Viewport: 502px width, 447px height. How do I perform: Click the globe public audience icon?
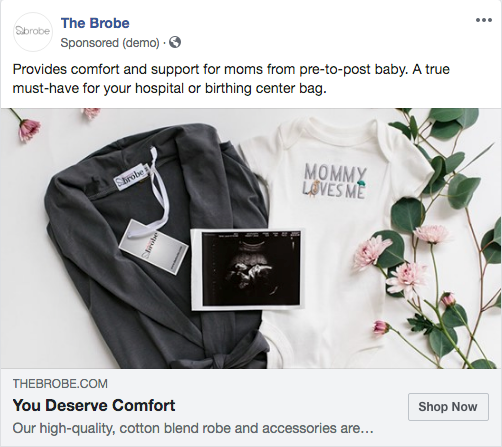(175, 42)
